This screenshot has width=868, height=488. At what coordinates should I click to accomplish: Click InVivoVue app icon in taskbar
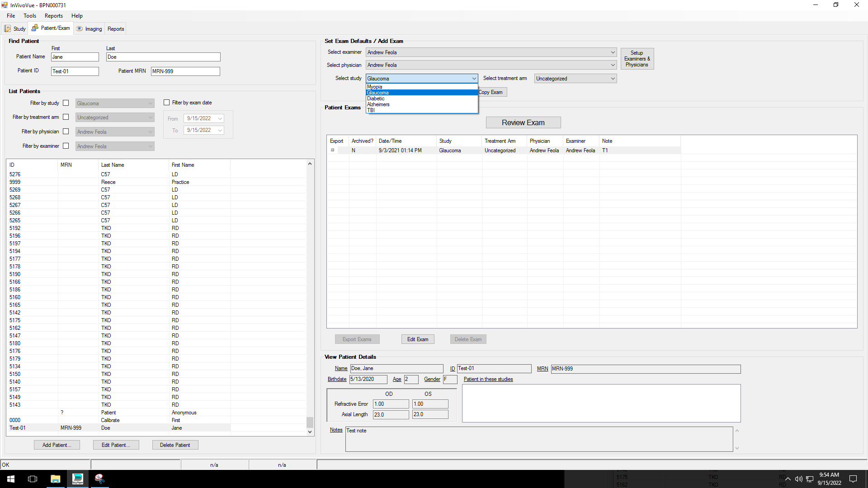[78, 479]
